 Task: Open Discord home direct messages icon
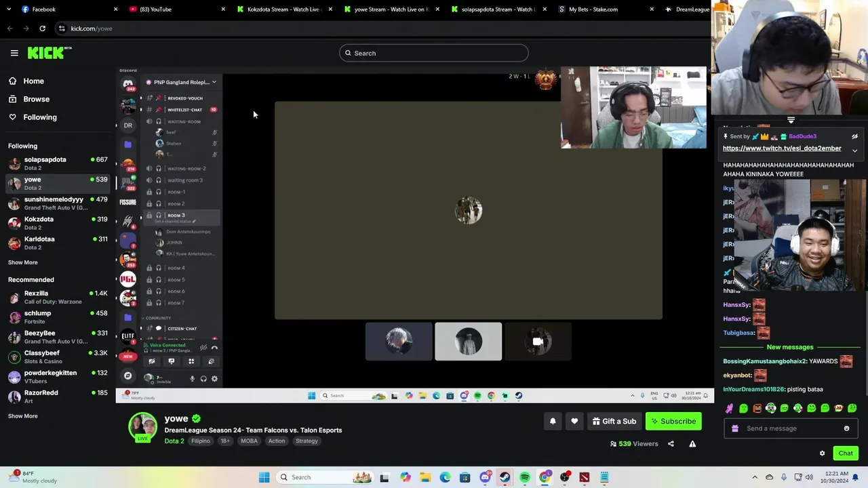(x=127, y=84)
